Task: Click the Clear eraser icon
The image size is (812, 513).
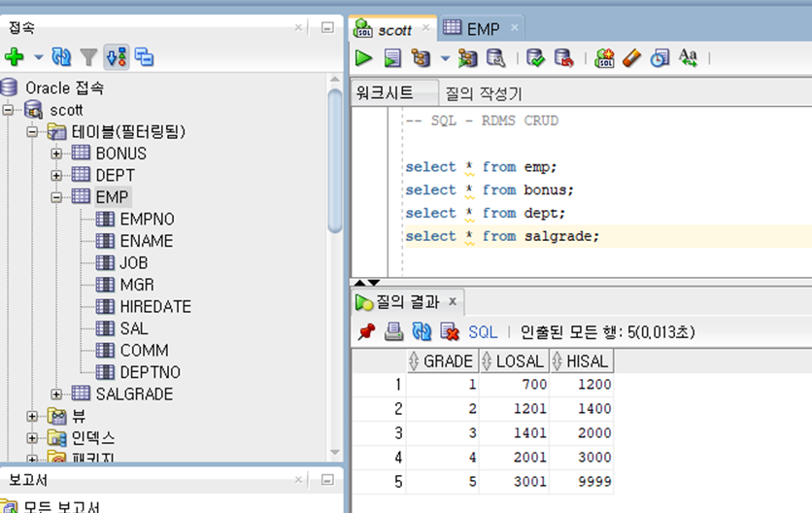Action: pyautogui.click(x=631, y=58)
